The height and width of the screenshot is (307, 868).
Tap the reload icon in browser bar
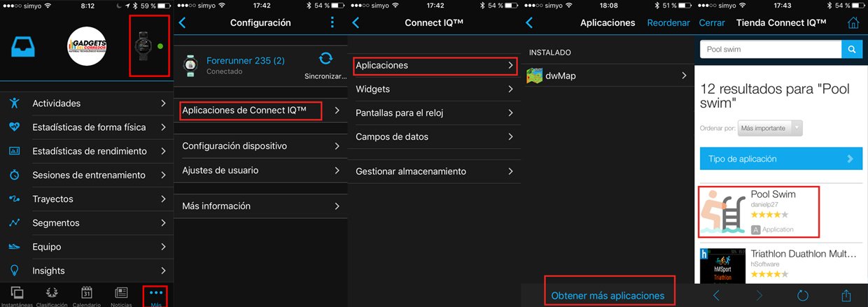click(803, 295)
